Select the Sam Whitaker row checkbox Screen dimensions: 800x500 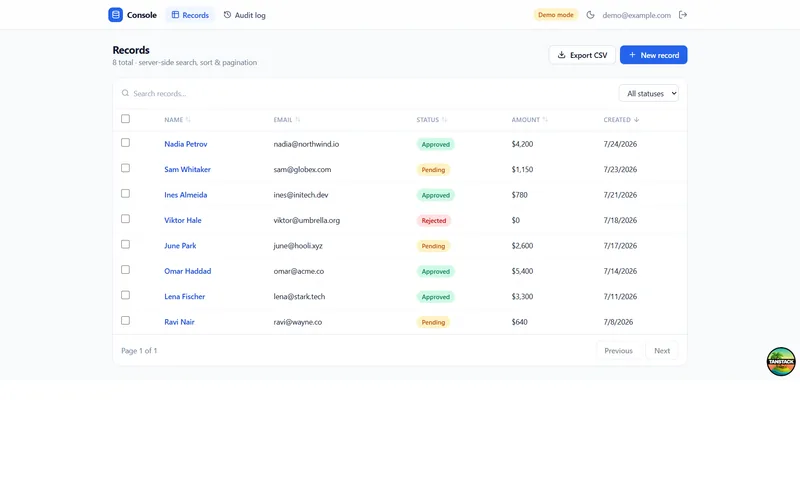[x=126, y=168]
